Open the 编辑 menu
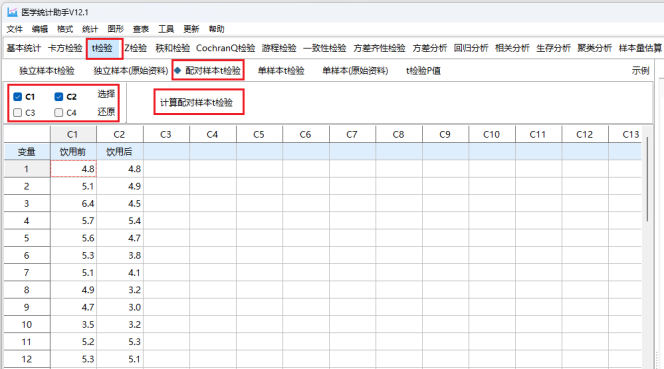The image size is (664, 369). click(40, 29)
